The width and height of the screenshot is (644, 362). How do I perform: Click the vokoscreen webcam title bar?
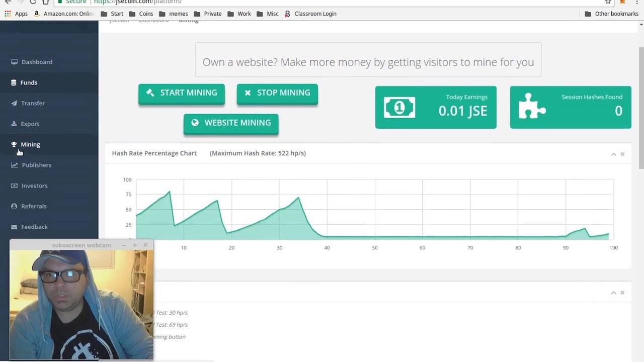(82, 245)
